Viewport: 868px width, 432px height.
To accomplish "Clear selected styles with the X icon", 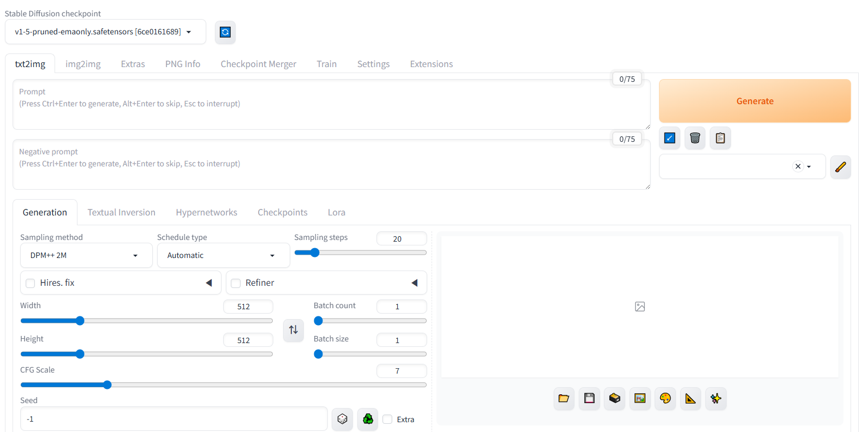I will pyautogui.click(x=798, y=166).
